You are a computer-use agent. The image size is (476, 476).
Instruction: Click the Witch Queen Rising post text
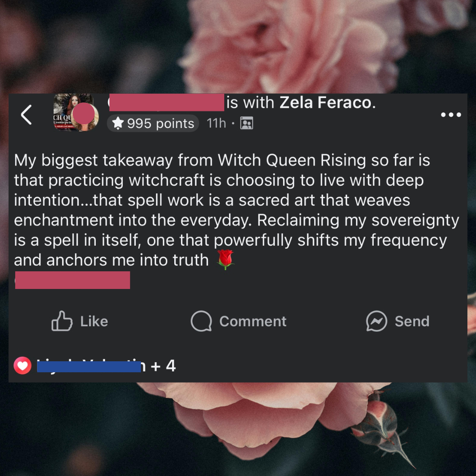coord(237,210)
